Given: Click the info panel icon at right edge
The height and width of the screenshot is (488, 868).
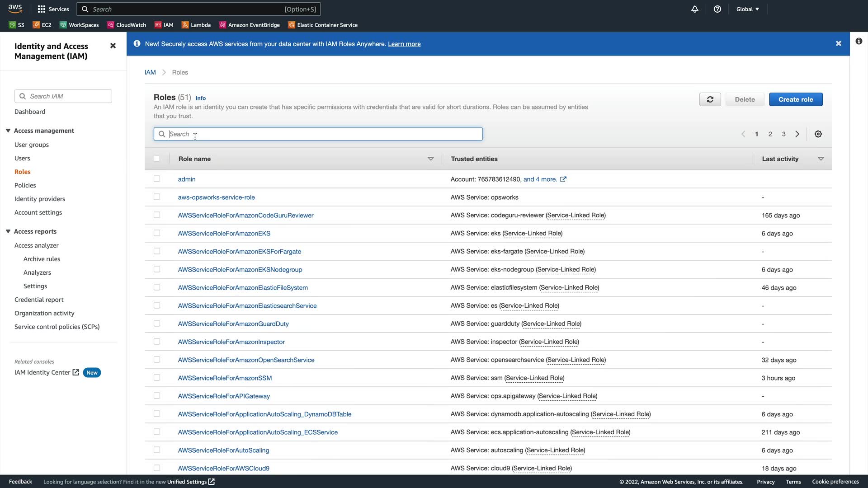Looking at the screenshot, I should (x=859, y=41).
